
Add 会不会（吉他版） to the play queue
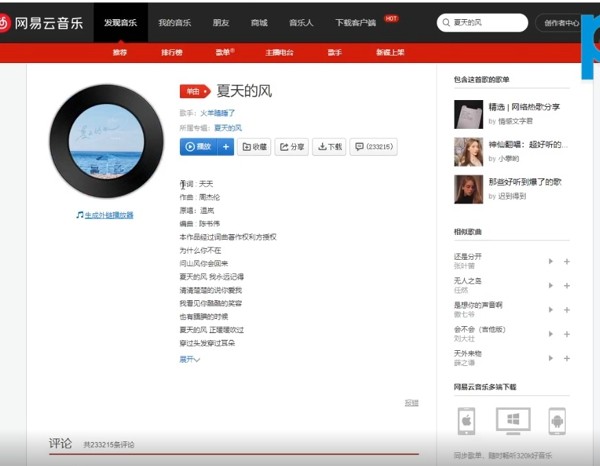pos(567,334)
